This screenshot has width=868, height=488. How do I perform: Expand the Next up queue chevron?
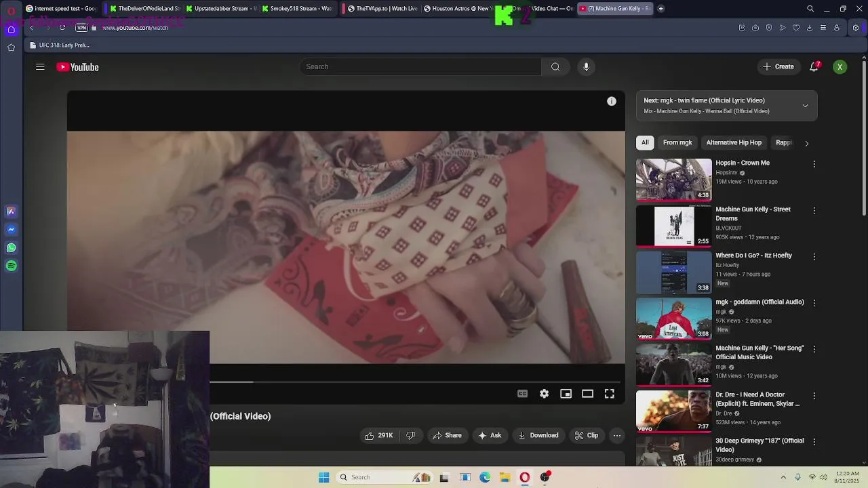tap(805, 106)
